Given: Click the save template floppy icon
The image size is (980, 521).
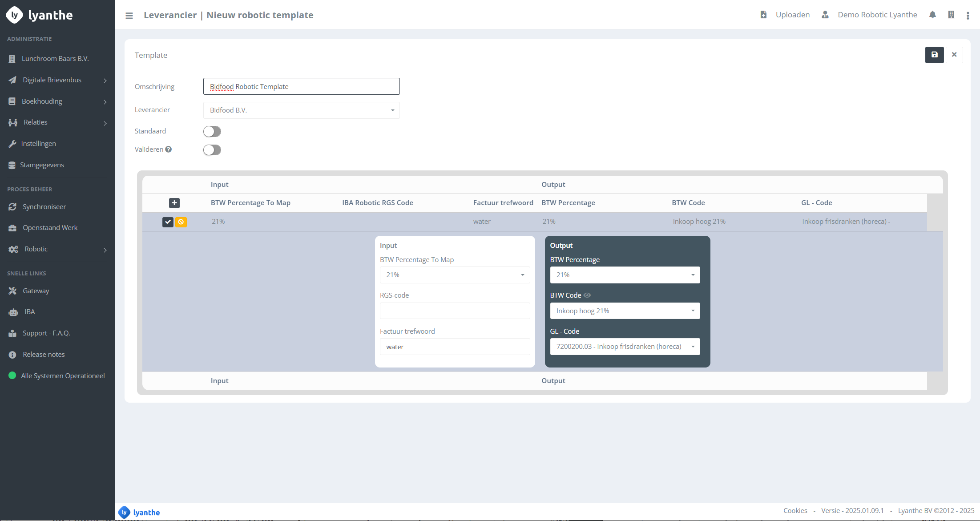Looking at the screenshot, I should click(x=934, y=55).
